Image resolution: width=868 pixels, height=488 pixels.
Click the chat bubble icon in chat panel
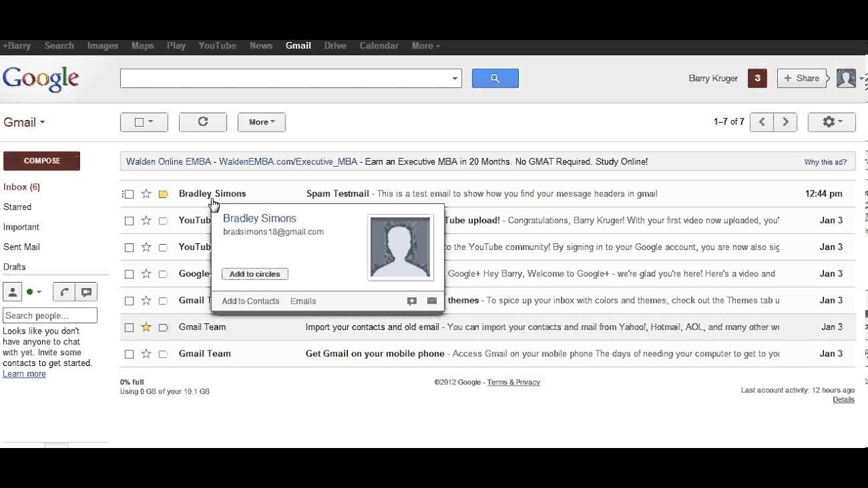[86, 292]
